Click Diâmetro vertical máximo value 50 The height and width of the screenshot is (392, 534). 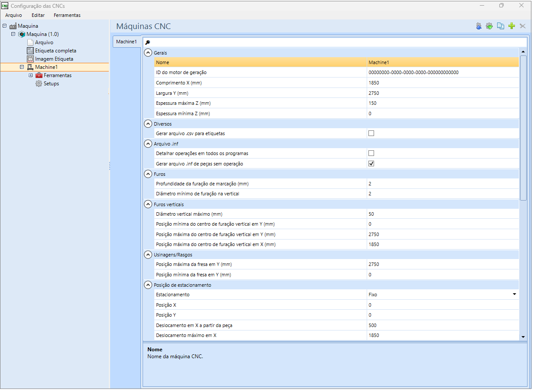click(x=443, y=214)
